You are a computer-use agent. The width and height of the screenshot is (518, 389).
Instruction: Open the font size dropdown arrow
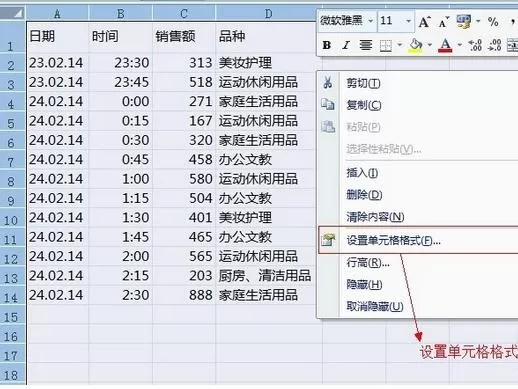(408, 21)
